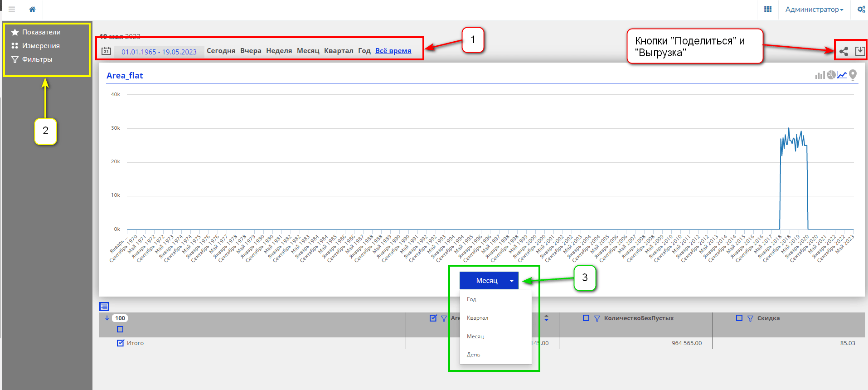The width and height of the screenshot is (868, 390).
Task: Click the Area_flat chart title
Action: pos(125,76)
